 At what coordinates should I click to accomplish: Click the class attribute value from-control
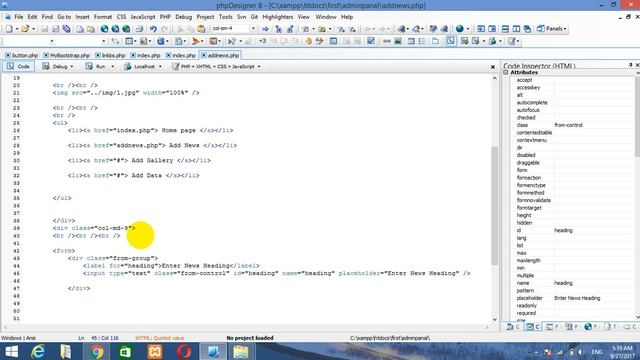(x=568, y=125)
